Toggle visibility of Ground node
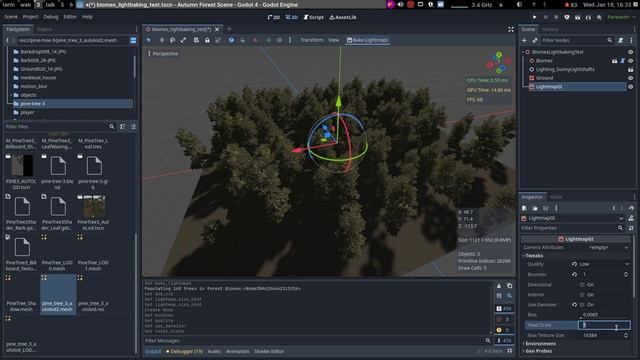The height and width of the screenshot is (360, 640). pyautogui.click(x=631, y=78)
